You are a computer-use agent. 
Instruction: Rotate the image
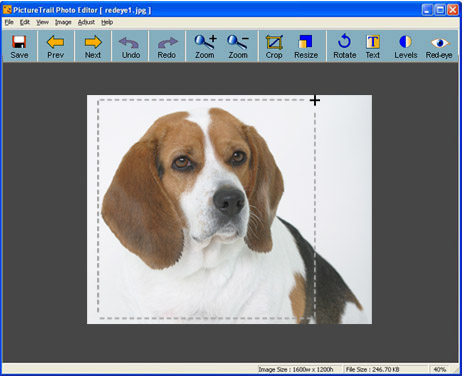click(345, 46)
